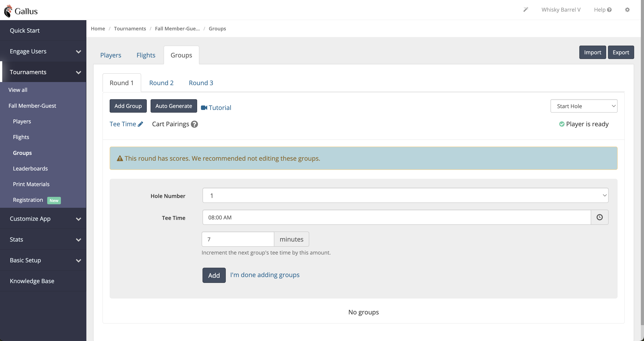Open the Hole Number dropdown
Viewport: 644px width, 341px height.
(x=405, y=196)
